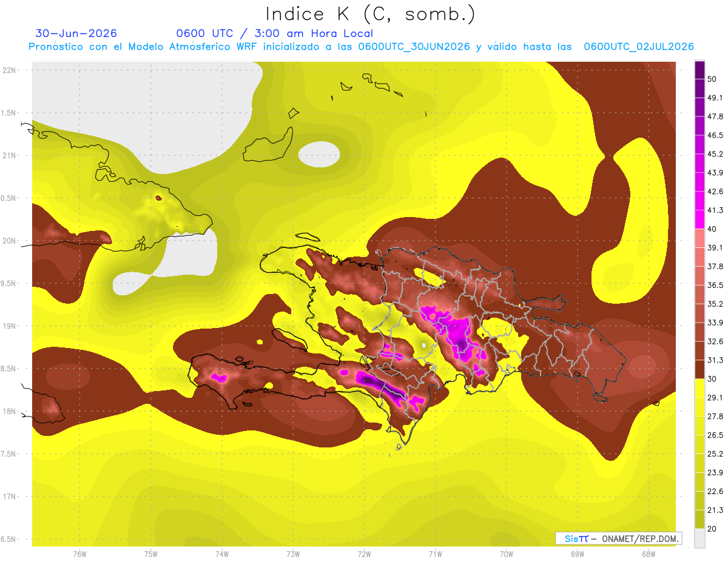Pick the bright yellow swatch between 29.1 and 30
The image size is (728, 562).
click(699, 388)
